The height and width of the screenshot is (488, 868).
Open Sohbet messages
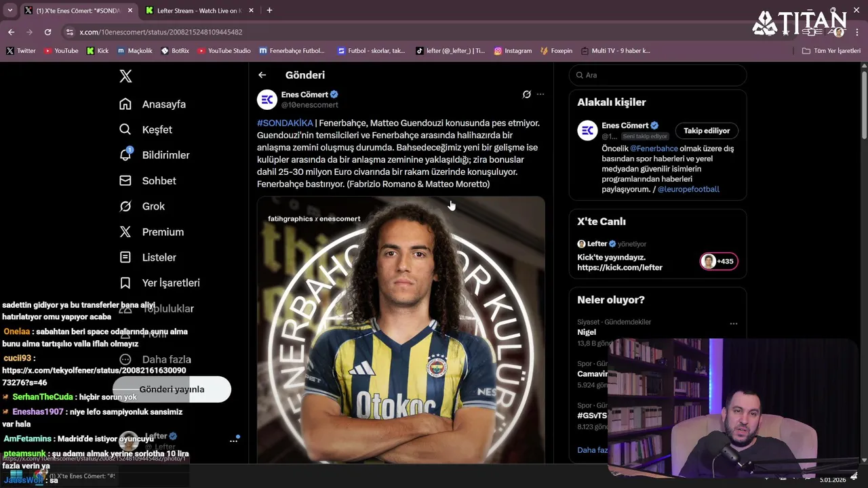pos(148,181)
